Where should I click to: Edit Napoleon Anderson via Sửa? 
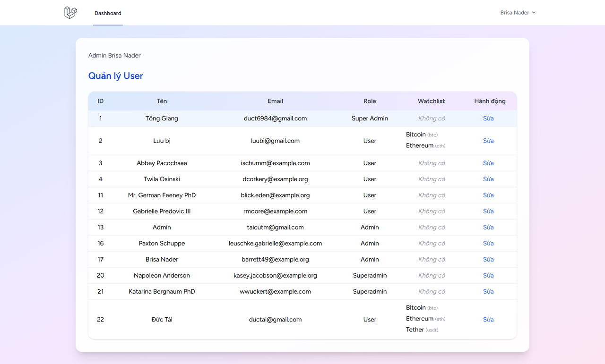[488, 275]
